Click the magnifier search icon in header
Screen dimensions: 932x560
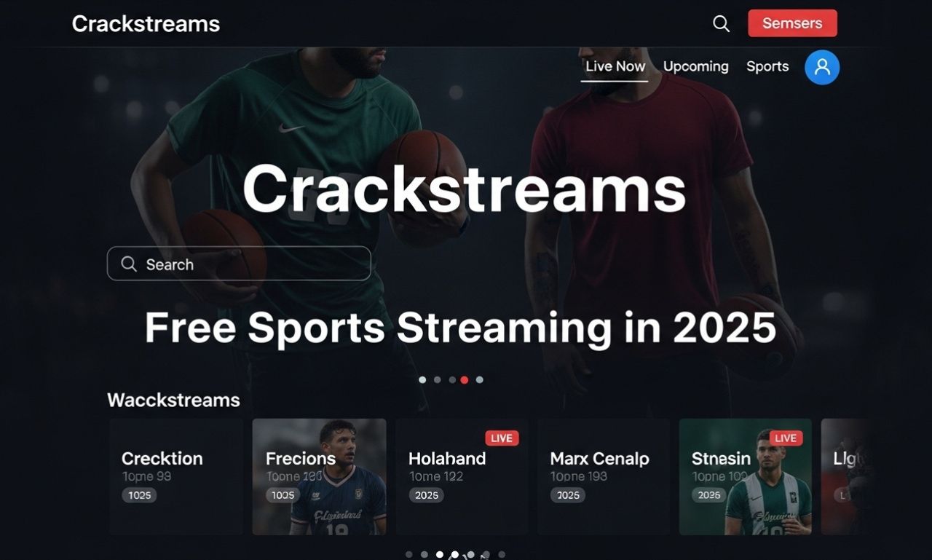point(721,23)
